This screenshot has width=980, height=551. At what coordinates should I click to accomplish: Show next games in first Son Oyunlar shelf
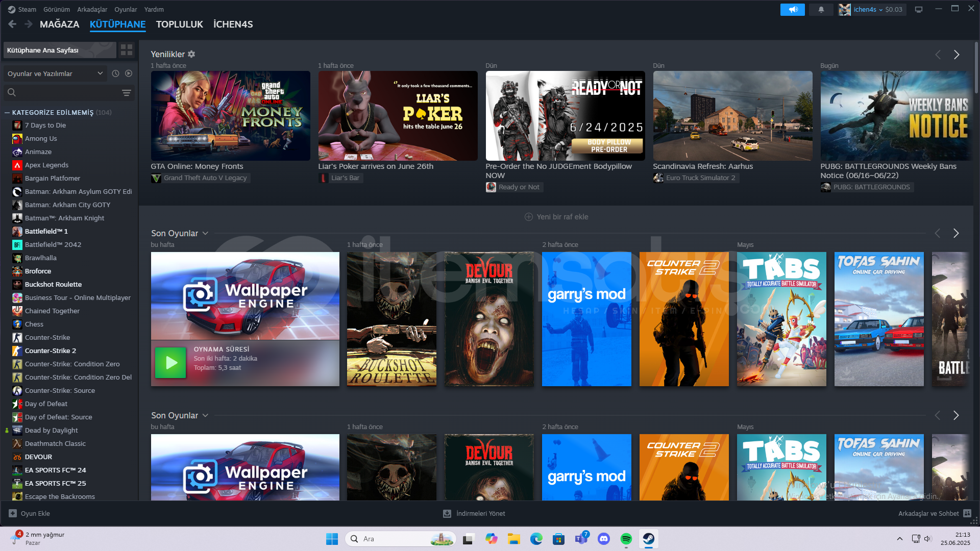[x=956, y=233]
